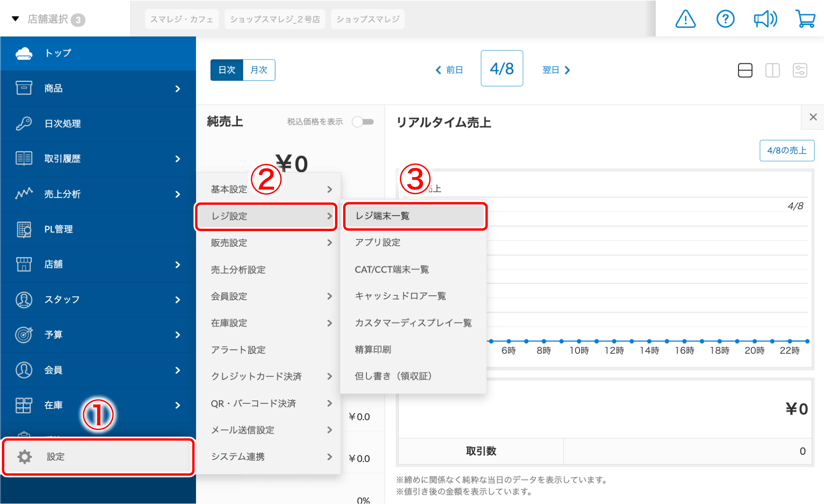Expand the 売上分析 sidebar arrow
824x504 pixels.
(178, 194)
